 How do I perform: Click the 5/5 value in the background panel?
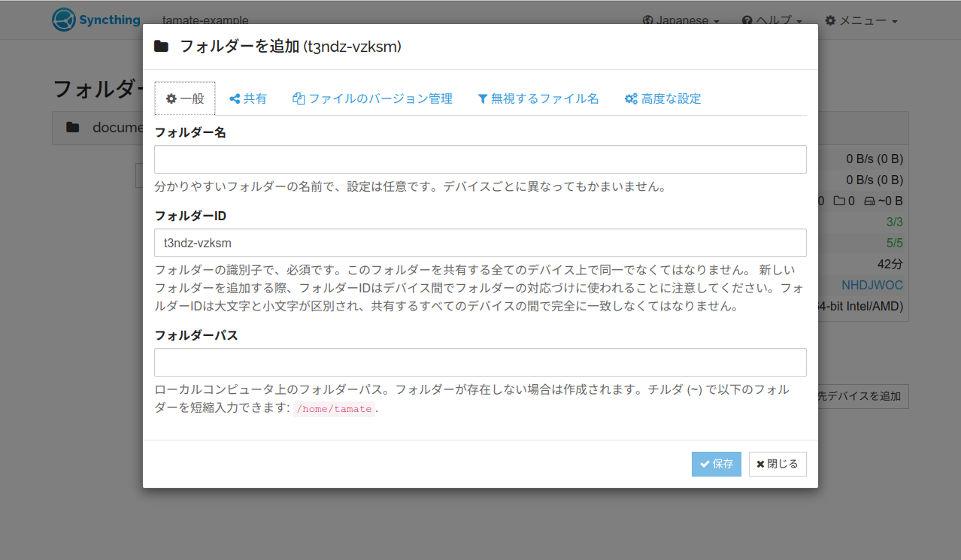click(x=895, y=243)
